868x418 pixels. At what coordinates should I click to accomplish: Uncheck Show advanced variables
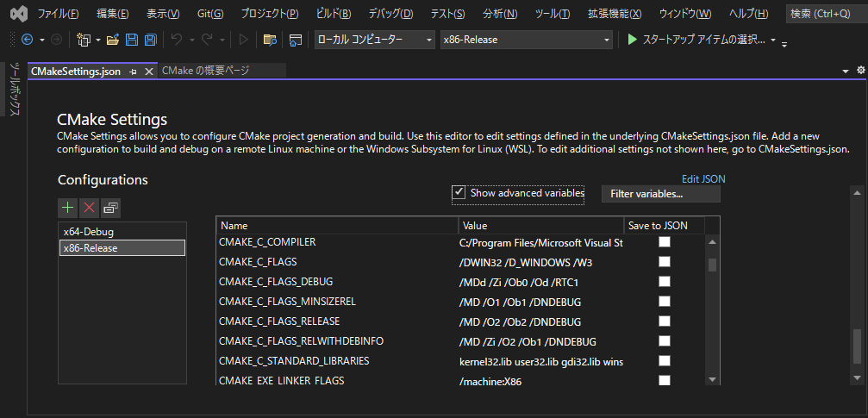(459, 193)
